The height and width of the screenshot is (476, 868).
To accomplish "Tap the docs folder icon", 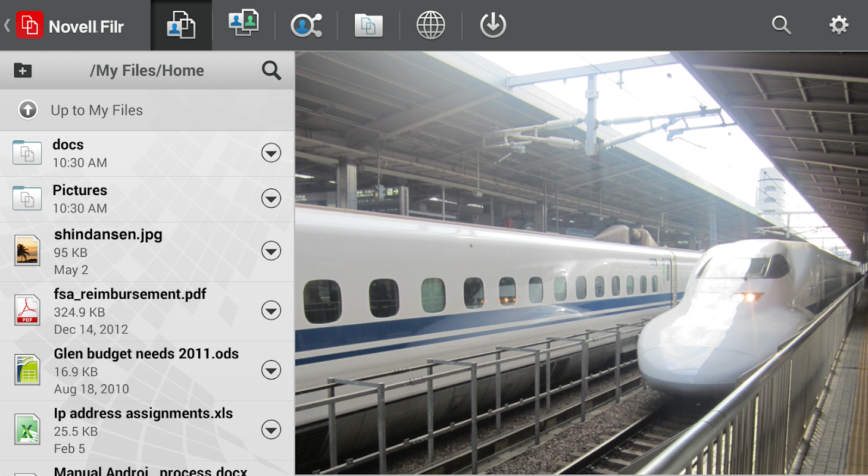I will click(x=27, y=152).
